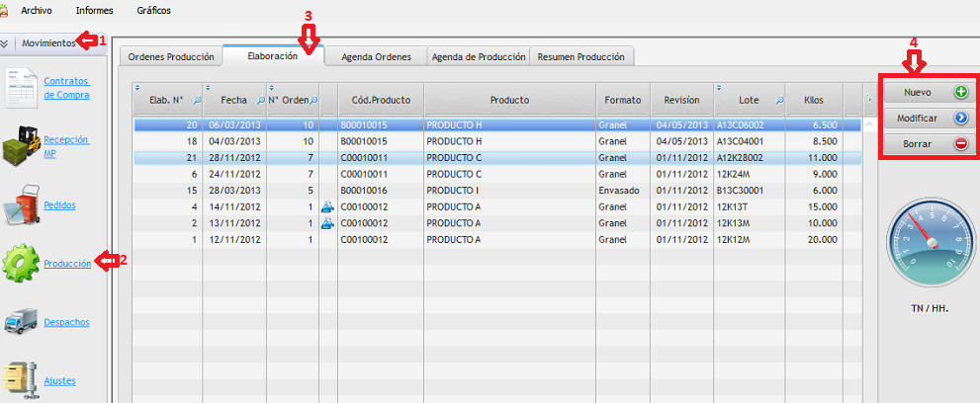Select row with lote A13C04001
The width and height of the screenshot is (980, 403).
pos(496,141)
